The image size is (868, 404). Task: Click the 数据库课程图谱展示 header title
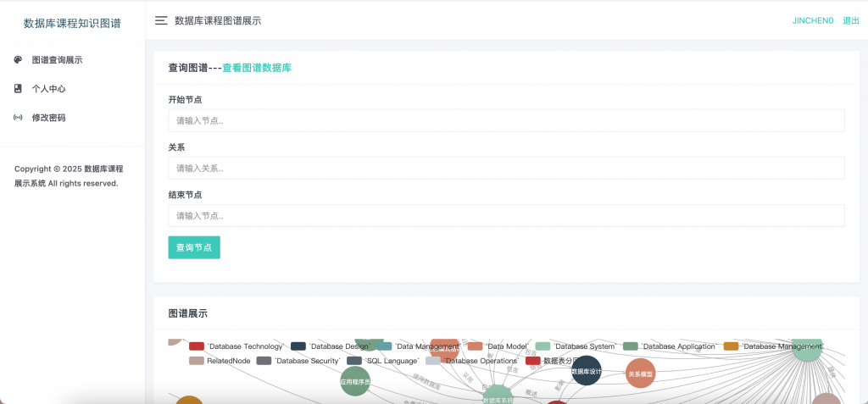218,21
